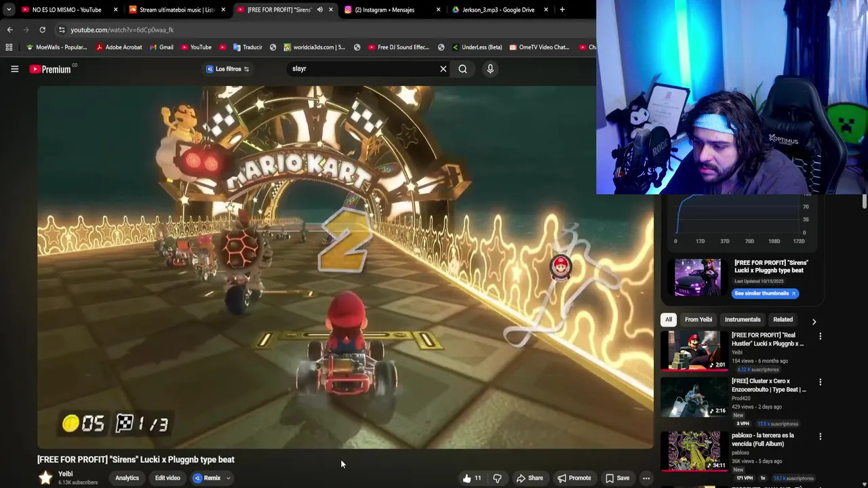The height and width of the screenshot is (488, 868).
Task: Mute the Sirens tab via speaker icon
Action: click(x=319, y=9)
